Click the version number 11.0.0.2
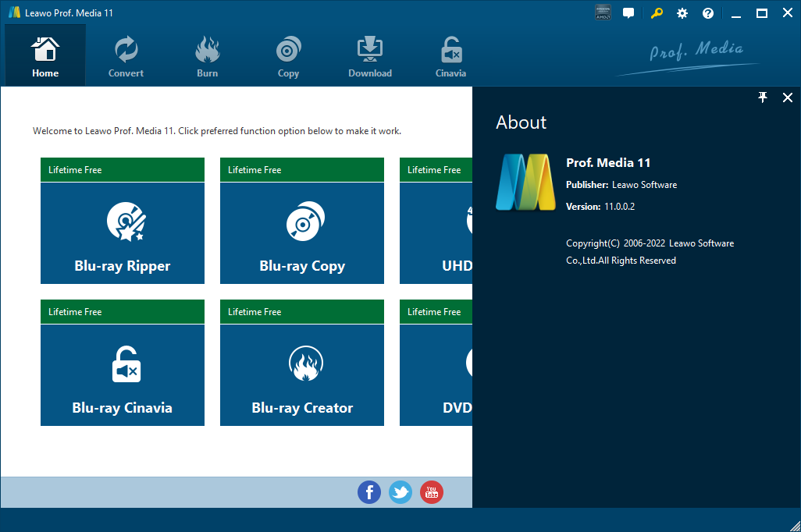 point(619,207)
